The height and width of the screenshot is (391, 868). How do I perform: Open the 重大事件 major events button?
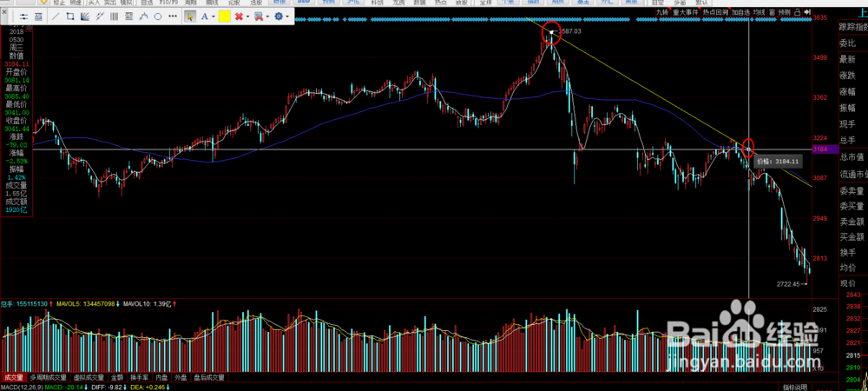pyautogui.click(x=686, y=12)
